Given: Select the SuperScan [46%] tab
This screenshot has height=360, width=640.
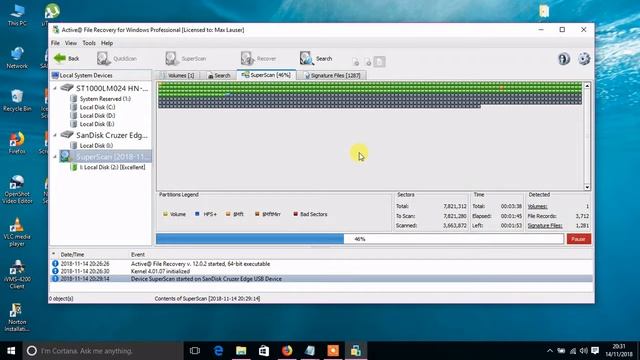Looking at the screenshot, I should click(x=266, y=75).
